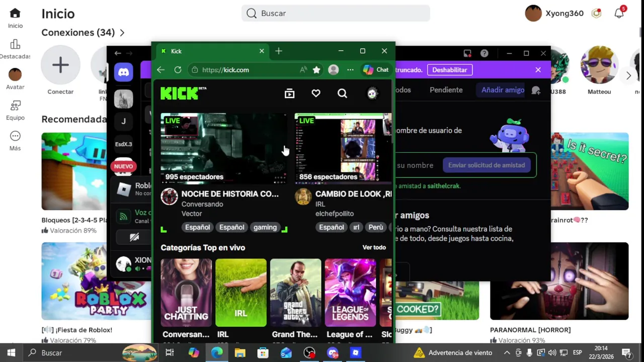Image resolution: width=644 pixels, height=362 pixels.
Task: Open NOCHE DE HISTORIA stream title
Action: [x=230, y=194]
